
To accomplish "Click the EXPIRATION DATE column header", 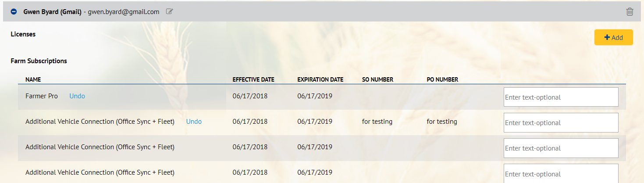I will pos(320,80).
